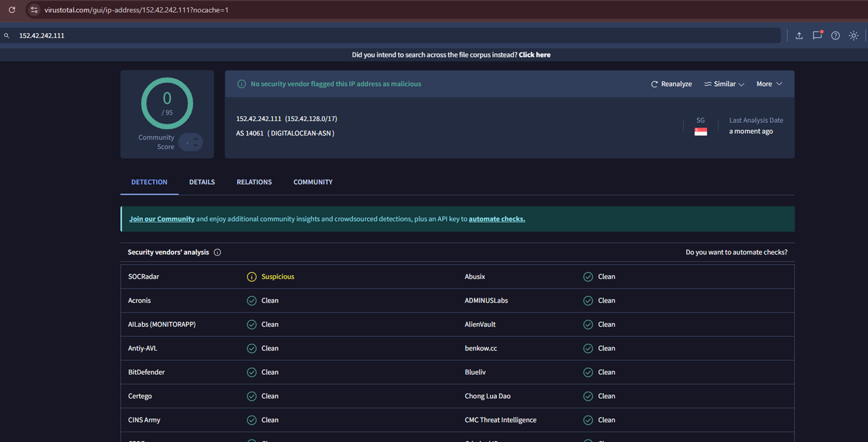Open the notifications chat icon

(x=817, y=36)
